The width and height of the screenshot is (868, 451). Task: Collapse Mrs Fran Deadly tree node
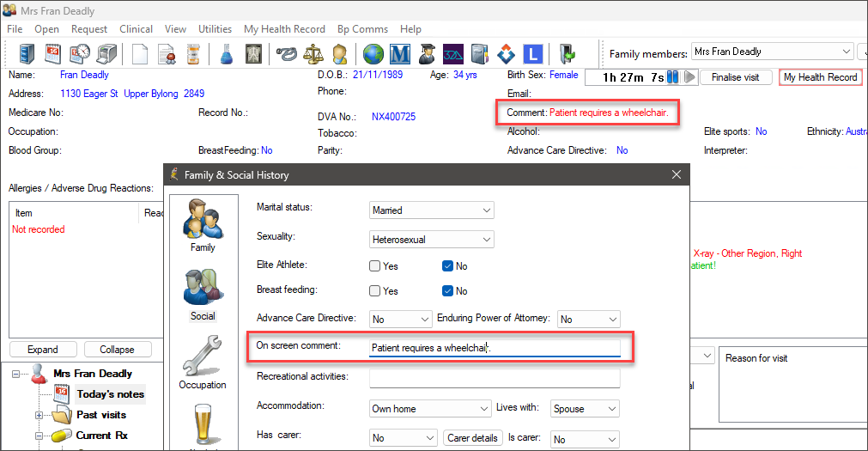point(16,374)
